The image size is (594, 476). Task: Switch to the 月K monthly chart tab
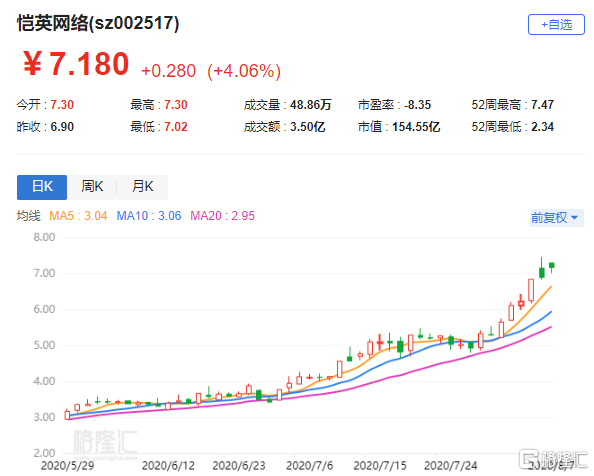point(142,187)
